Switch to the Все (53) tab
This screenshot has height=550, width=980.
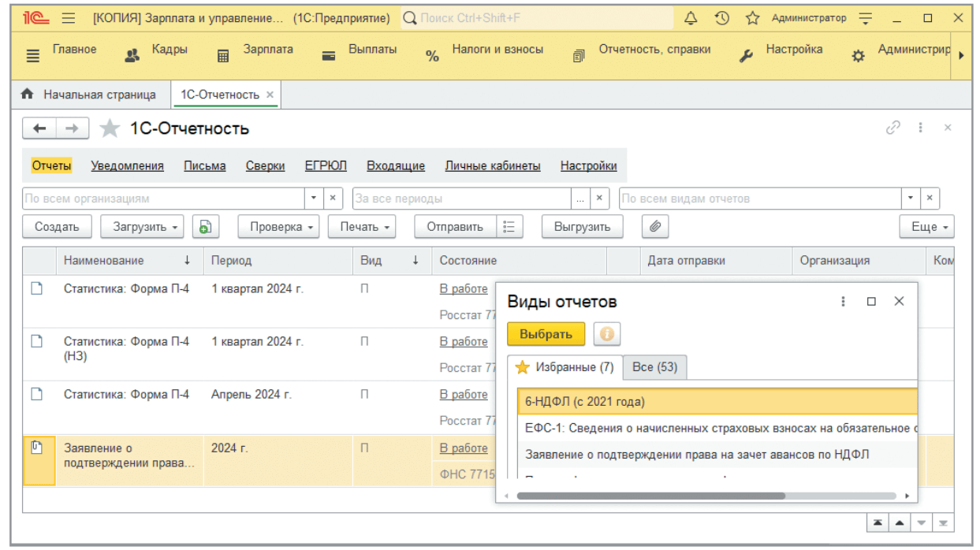tap(655, 367)
